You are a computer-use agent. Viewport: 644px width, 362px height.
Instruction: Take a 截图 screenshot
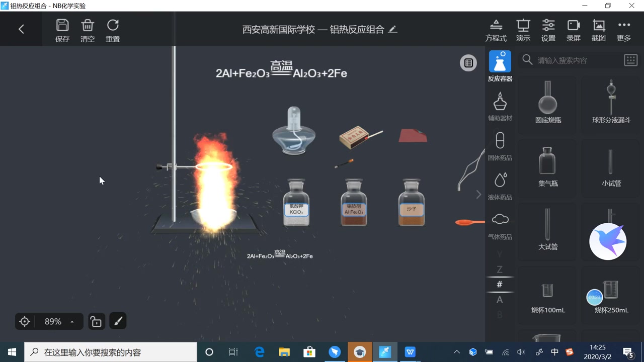point(599,31)
